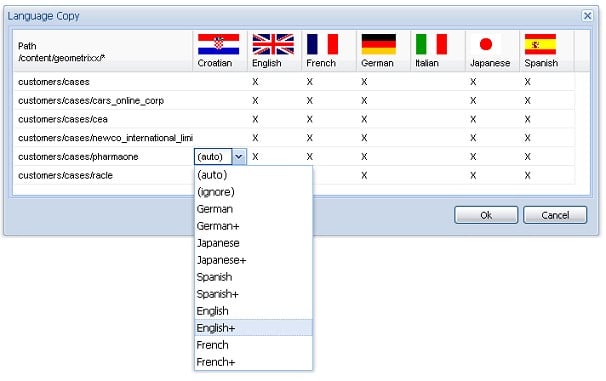Select the Japanese flag column header
606x381 pixels.
(492, 51)
